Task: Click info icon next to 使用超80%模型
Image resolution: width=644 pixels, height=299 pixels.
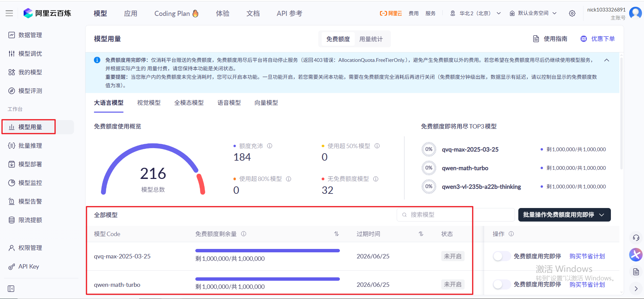Action: [289, 179]
